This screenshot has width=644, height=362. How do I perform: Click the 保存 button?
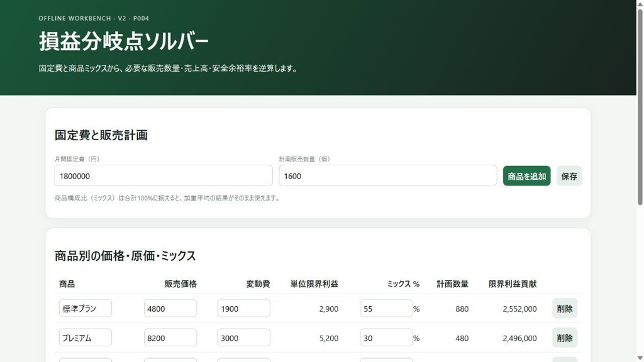(x=569, y=176)
